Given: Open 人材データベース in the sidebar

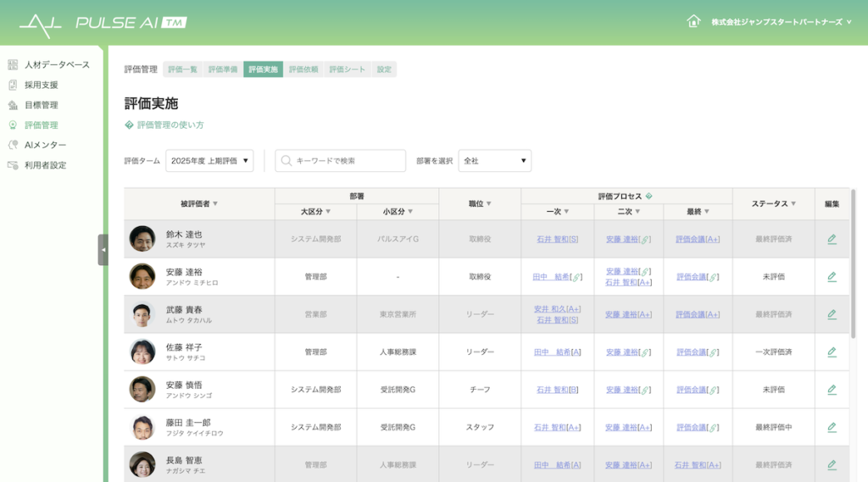Looking at the screenshot, I should 56,64.
